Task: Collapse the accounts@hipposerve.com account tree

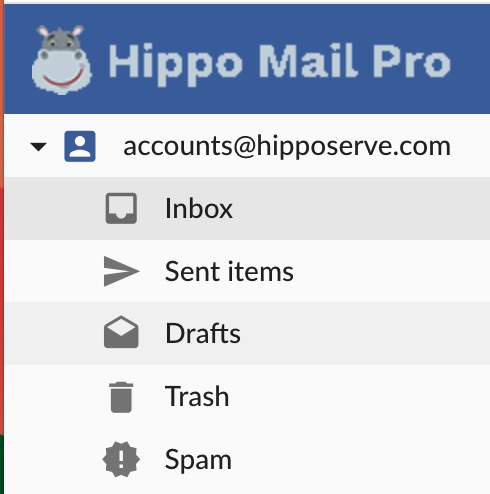Action: 38,146
